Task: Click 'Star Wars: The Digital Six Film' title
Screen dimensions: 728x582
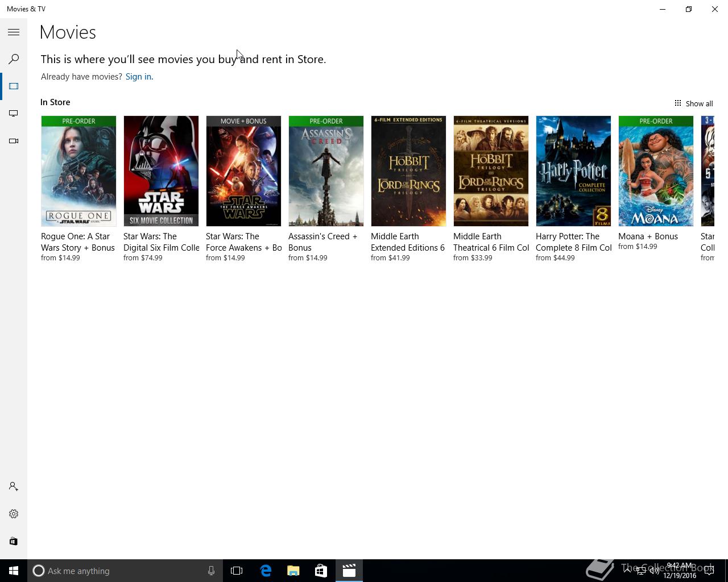Action: coord(162,242)
